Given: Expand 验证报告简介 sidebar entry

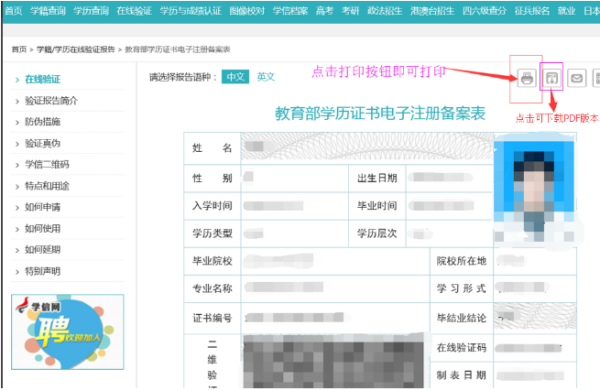Looking at the screenshot, I should (51, 101).
